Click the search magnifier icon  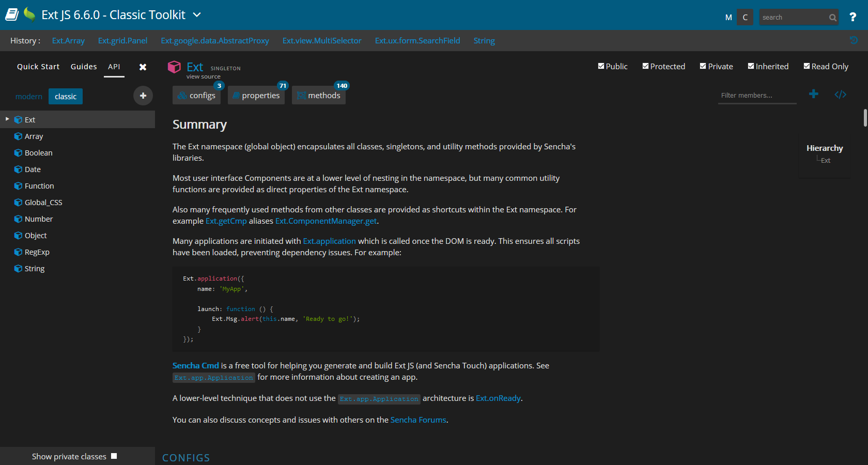(x=832, y=17)
